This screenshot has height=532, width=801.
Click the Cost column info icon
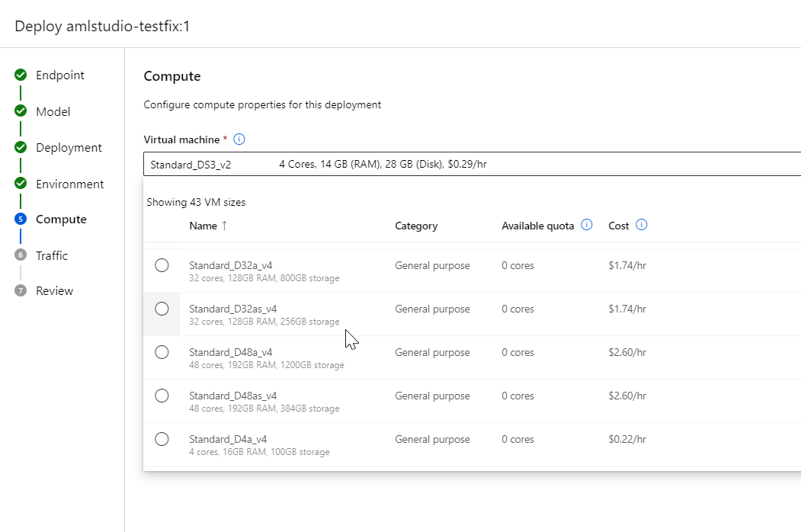(x=641, y=225)
